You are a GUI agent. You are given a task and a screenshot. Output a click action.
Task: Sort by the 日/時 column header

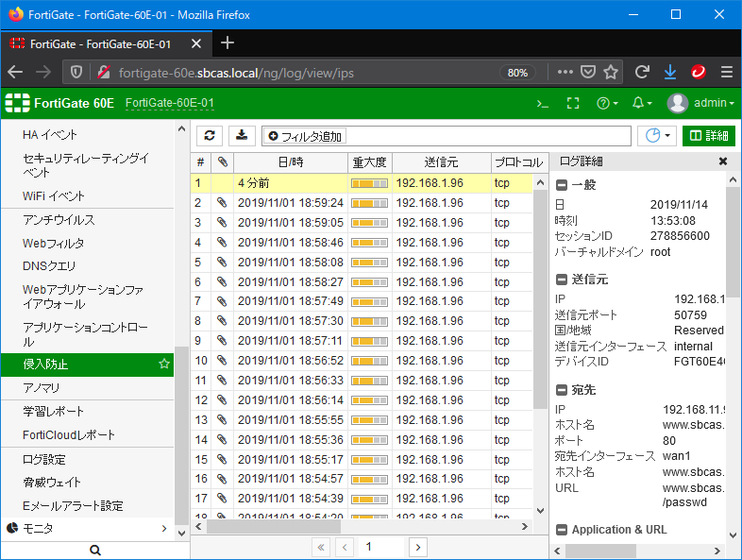click(x=291, y=162)
